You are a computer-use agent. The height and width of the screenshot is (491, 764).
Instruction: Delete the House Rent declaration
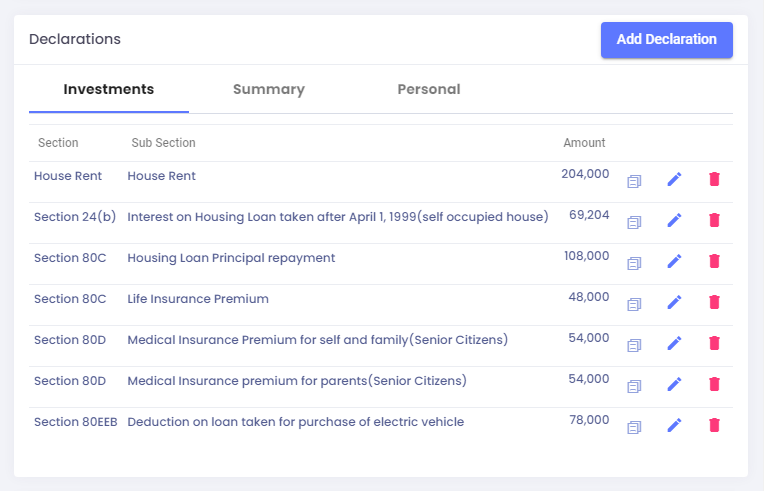coord(714,179)
